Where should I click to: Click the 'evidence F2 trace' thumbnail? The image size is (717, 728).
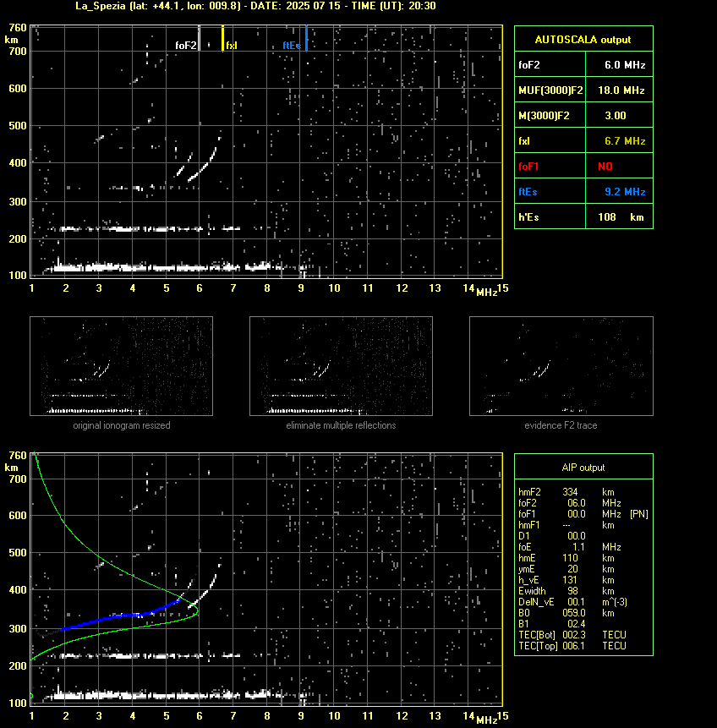tap(561, 366)
